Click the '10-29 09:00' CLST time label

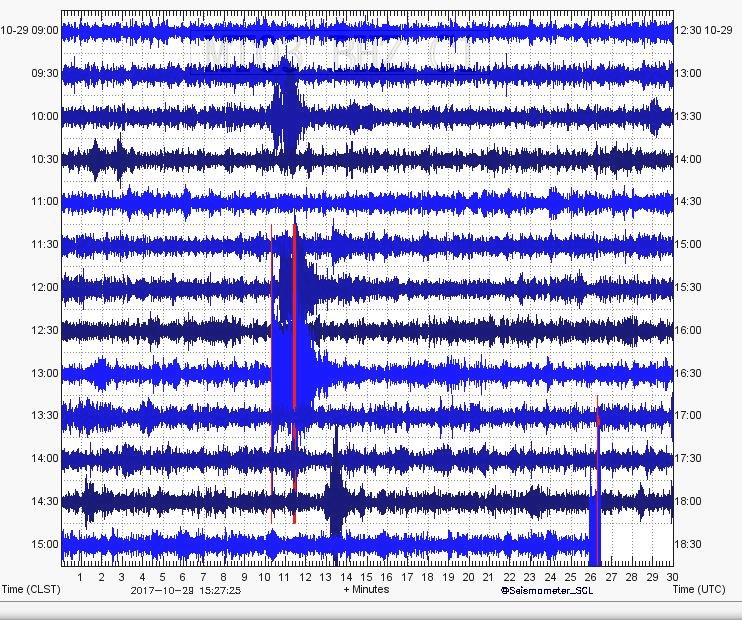coord(29,31)
